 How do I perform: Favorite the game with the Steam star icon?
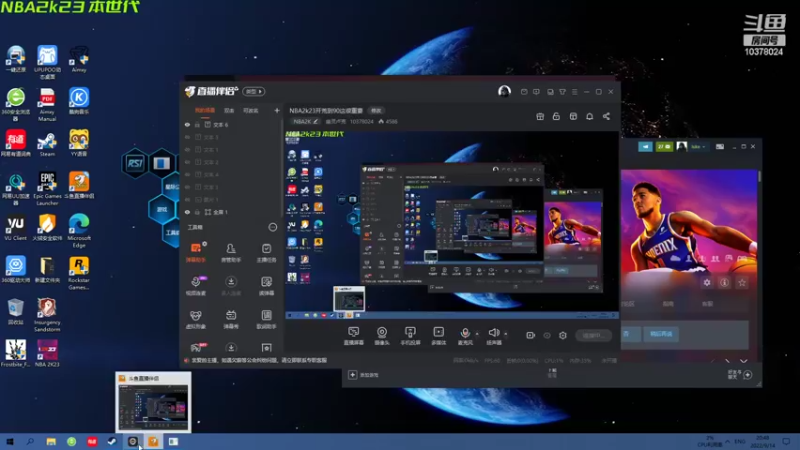point(742,282)
